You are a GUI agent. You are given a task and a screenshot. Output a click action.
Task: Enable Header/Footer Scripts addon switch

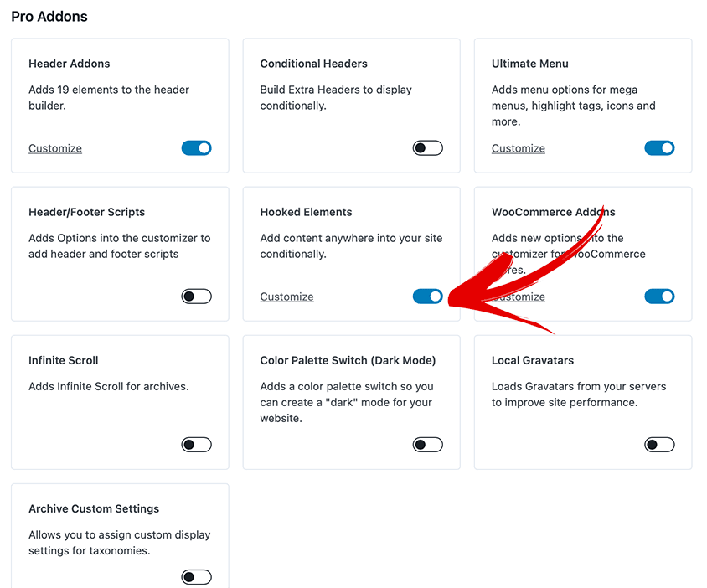[196, 297]
